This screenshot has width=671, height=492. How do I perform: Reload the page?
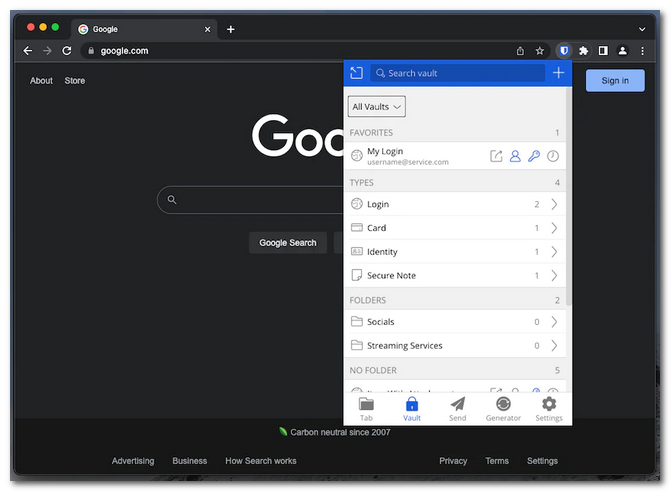pyautogui.click(x=67, y=51)
